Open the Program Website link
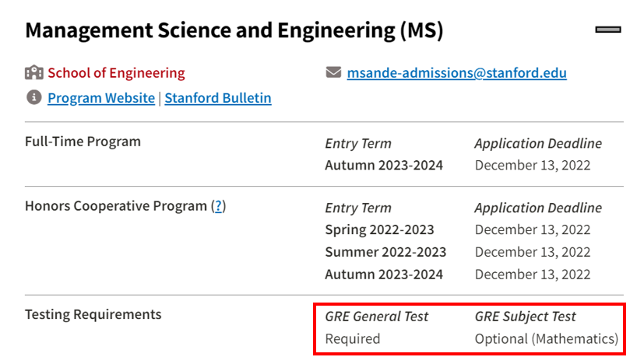 pyautogui.click(x=101, y=98)
